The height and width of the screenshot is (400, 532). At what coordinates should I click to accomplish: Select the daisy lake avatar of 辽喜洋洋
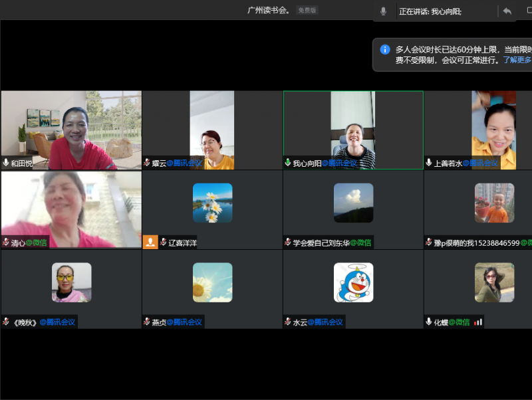(x=212, y=203)
